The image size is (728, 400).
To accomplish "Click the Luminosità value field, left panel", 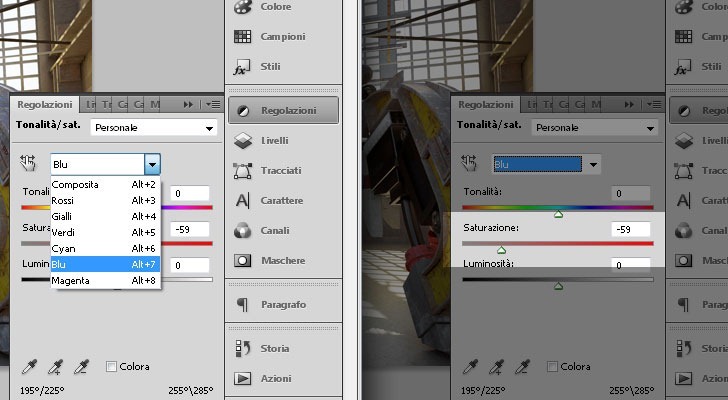I will [190, 265].
